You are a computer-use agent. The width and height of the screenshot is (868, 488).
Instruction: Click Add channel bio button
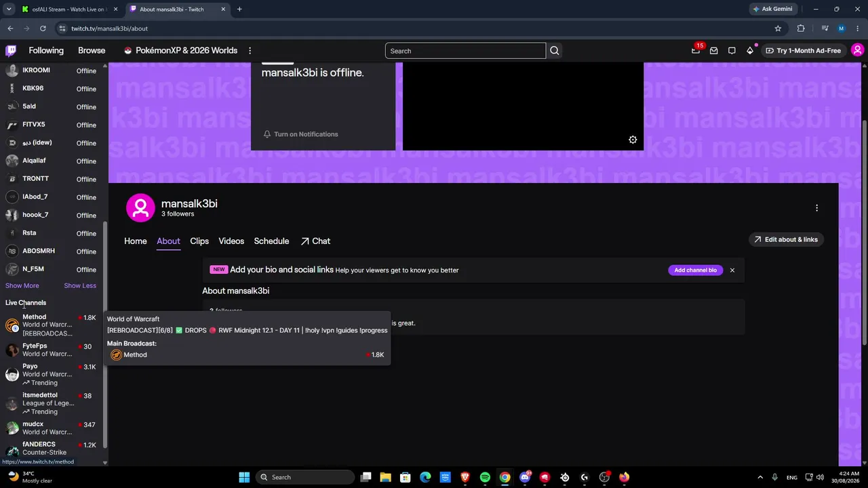[x=695, y=270]
